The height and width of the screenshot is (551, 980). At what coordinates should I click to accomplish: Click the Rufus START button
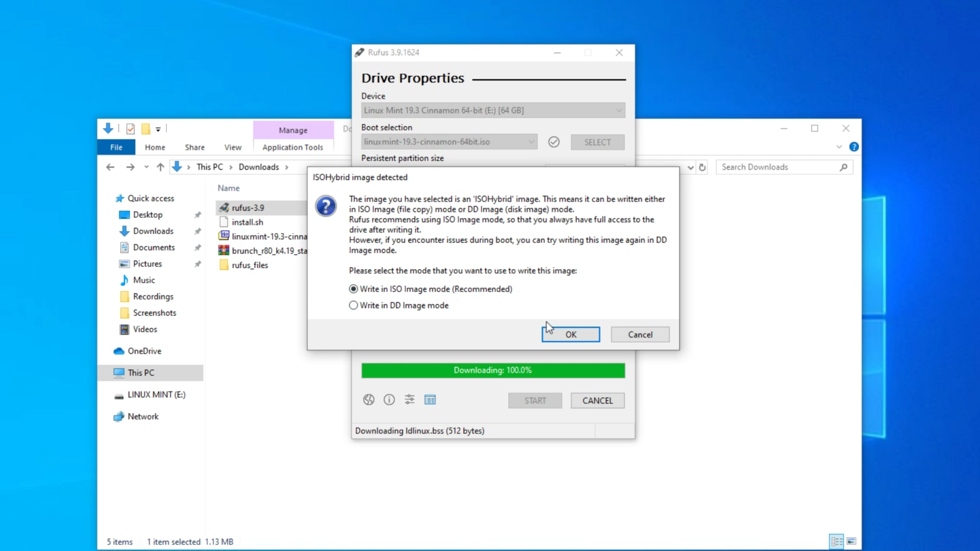535,401
